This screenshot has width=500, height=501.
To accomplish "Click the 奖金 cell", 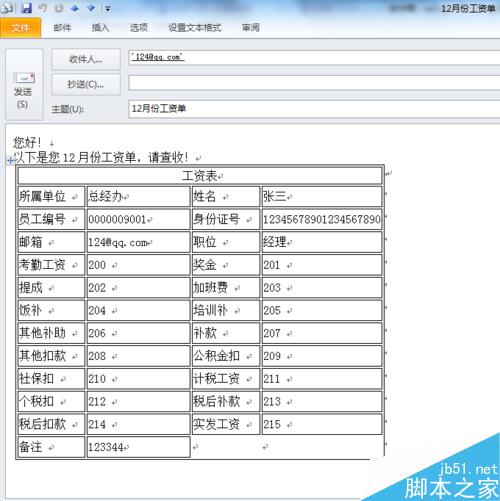I will coord(226,265).
